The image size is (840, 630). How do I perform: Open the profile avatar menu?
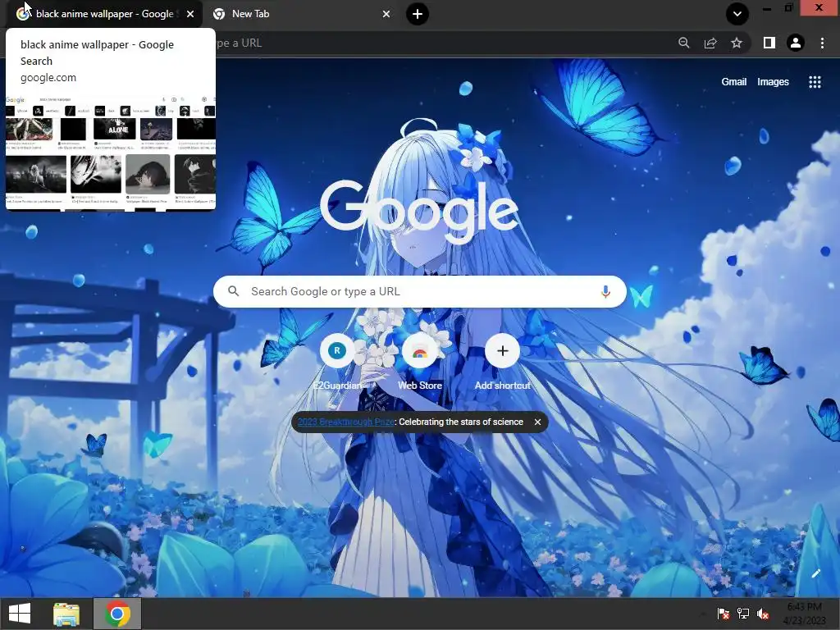(x=796, y=43)
